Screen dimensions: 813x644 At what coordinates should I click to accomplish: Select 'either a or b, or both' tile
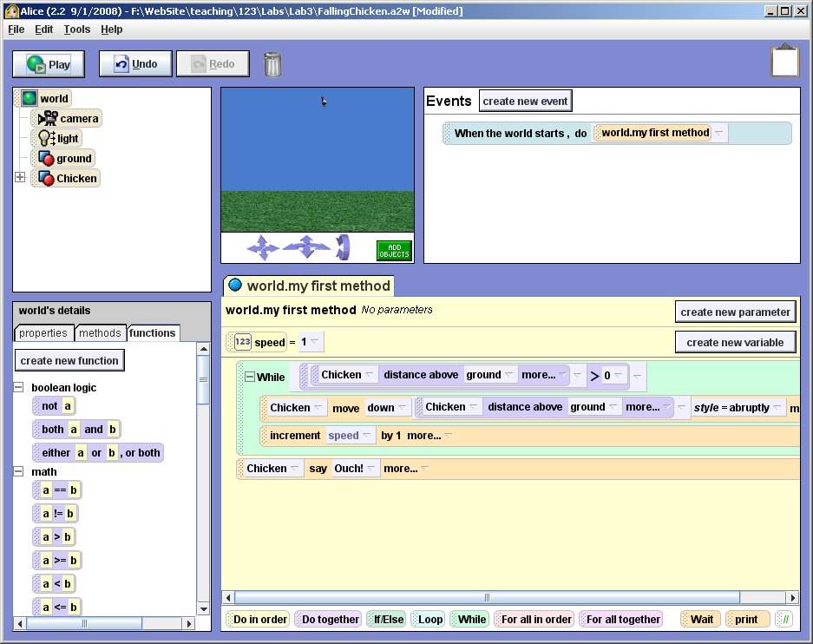(97, 453)
